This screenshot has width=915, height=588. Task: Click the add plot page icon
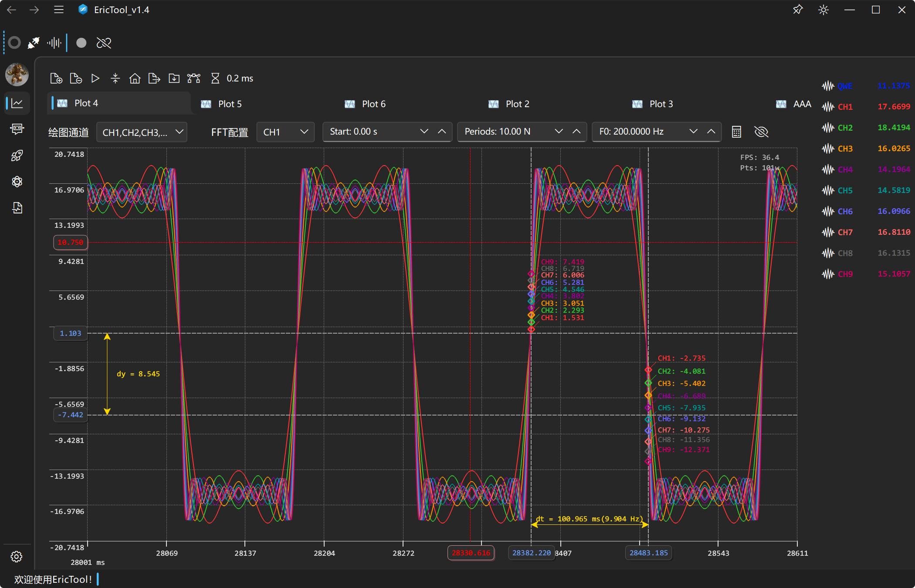tap(56, 78)
